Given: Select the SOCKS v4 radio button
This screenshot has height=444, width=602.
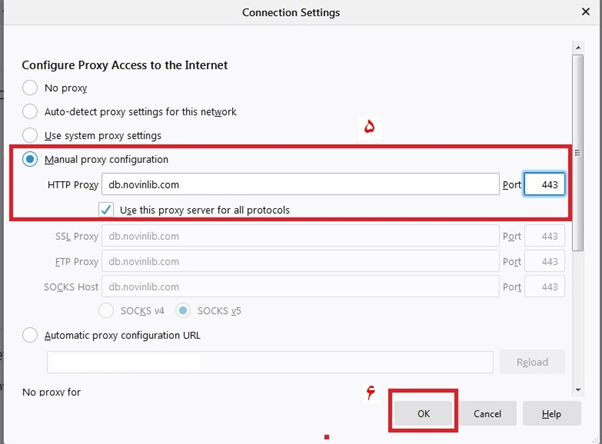Looking at the screenshot, I should click(x=106, y=311).
